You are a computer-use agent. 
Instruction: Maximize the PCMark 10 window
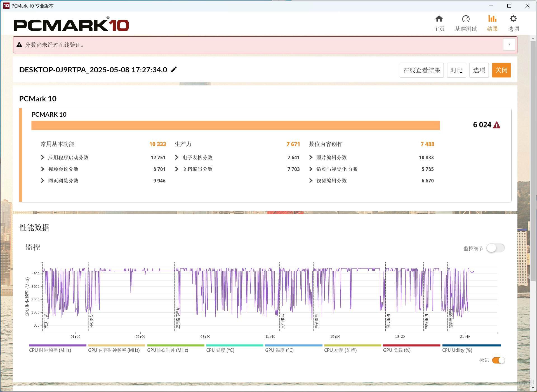click(509, 6)
